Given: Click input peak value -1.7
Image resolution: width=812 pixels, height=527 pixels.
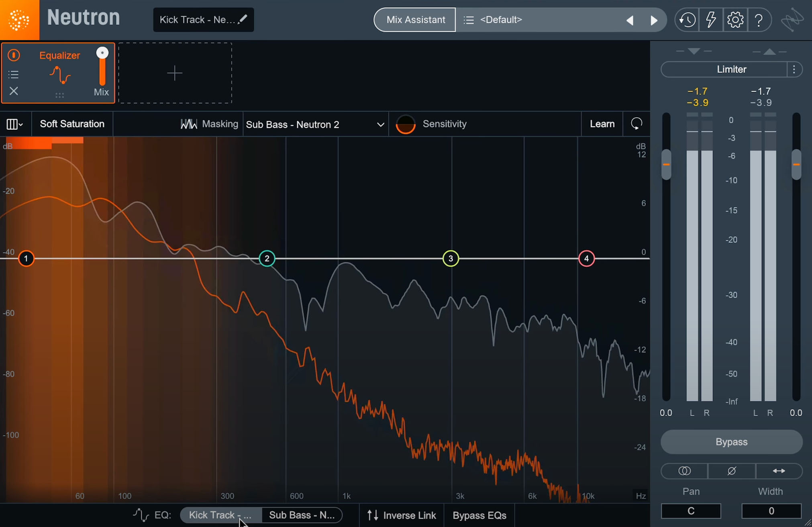Looking at the screenshot, I should point(698,91).
